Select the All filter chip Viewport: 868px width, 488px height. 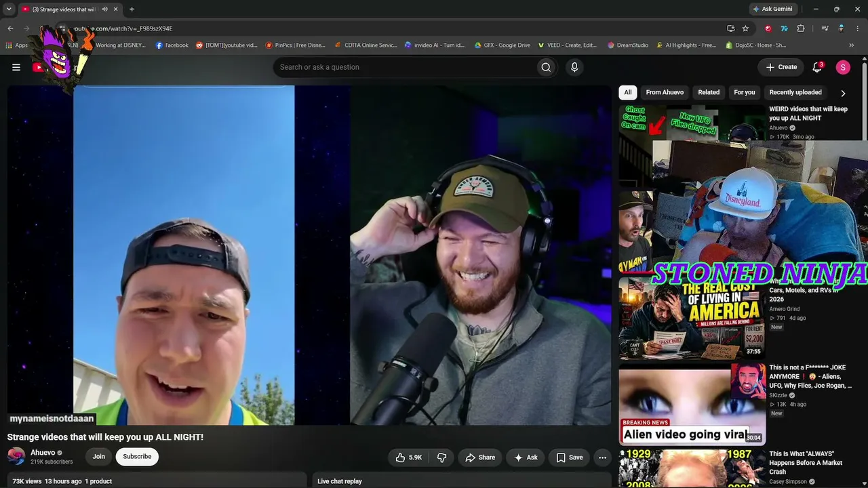[628, 92]
